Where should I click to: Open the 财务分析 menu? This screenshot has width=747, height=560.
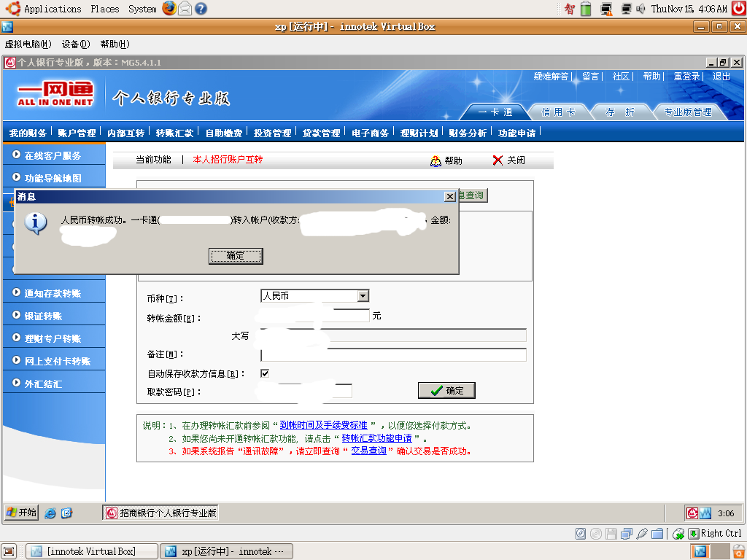[x=468, y=133]
